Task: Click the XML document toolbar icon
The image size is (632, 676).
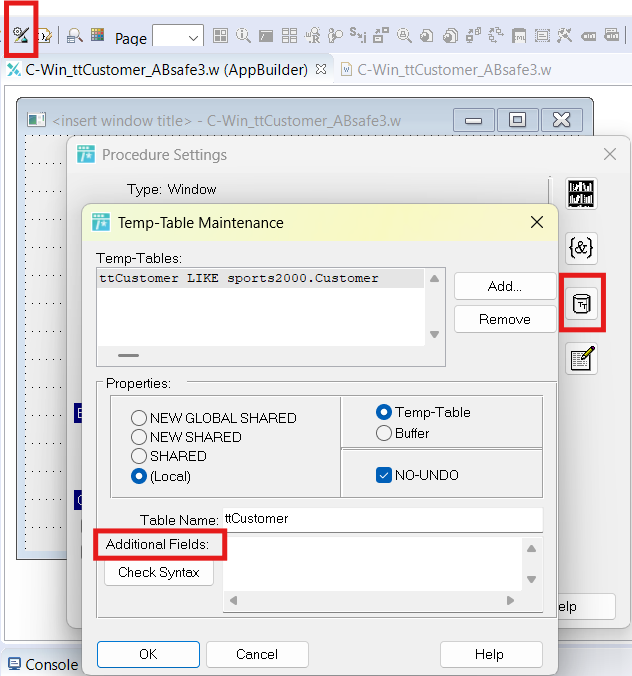Action: click(519, 36)
